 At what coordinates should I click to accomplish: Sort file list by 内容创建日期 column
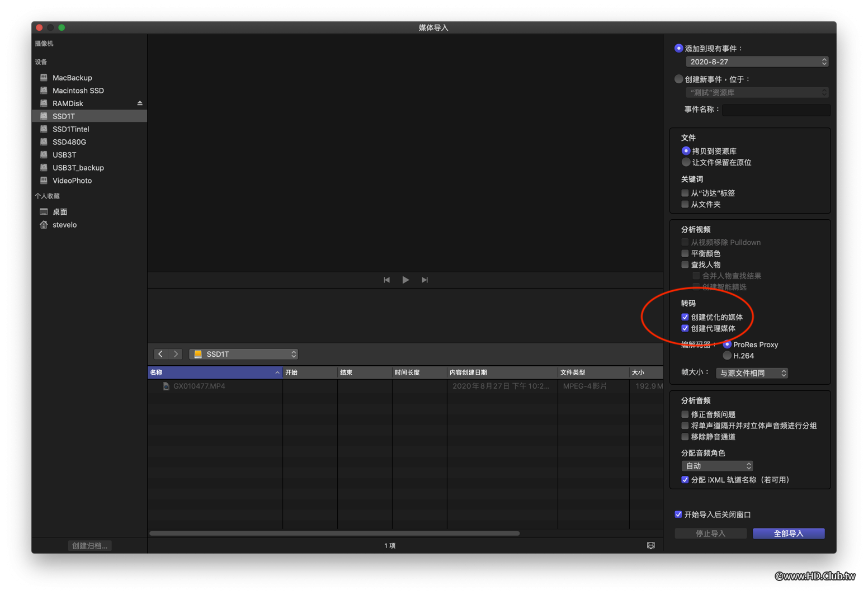point(502,372)
